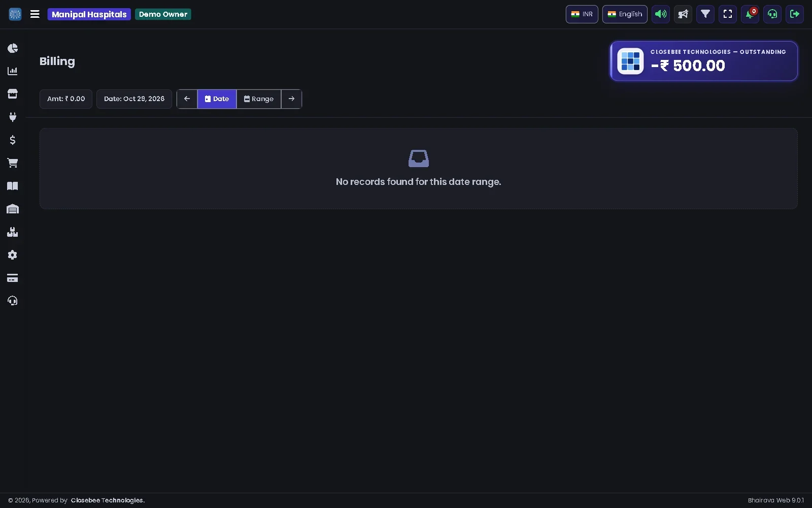Open the notifications bell
Viewport: 812px width, 508px height.
pyautogui.click(x=750, y=14)
